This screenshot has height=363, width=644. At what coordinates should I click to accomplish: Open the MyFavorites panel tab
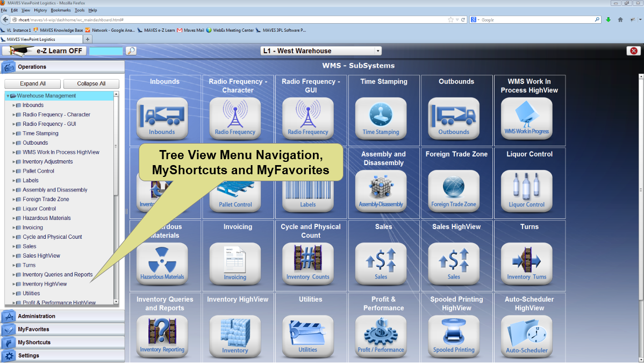[x=62, y=329]
